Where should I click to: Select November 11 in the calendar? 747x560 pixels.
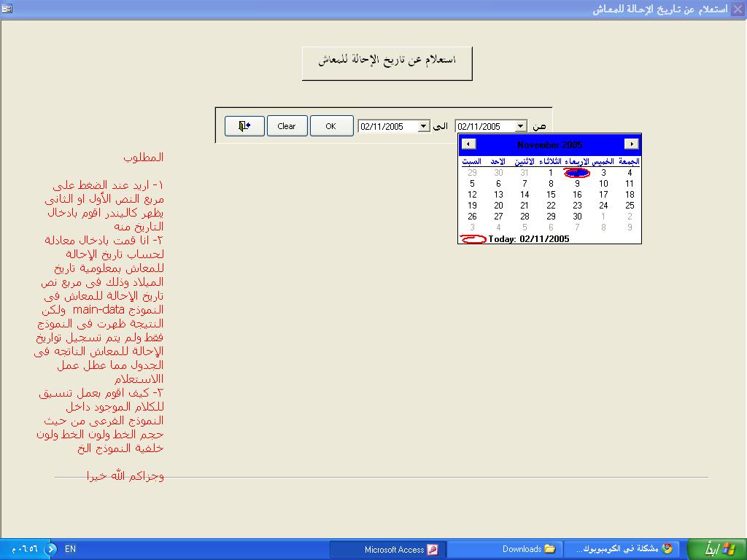(630, 184)
